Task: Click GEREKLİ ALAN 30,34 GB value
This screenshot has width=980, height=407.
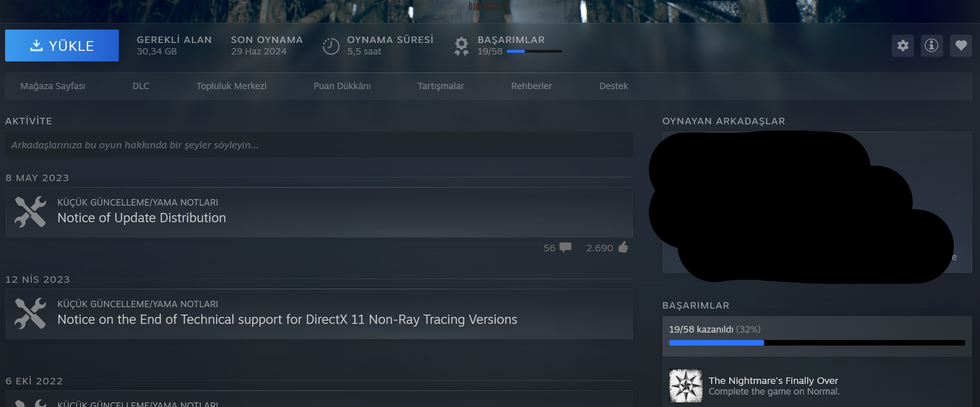Action: pos(157,51)
